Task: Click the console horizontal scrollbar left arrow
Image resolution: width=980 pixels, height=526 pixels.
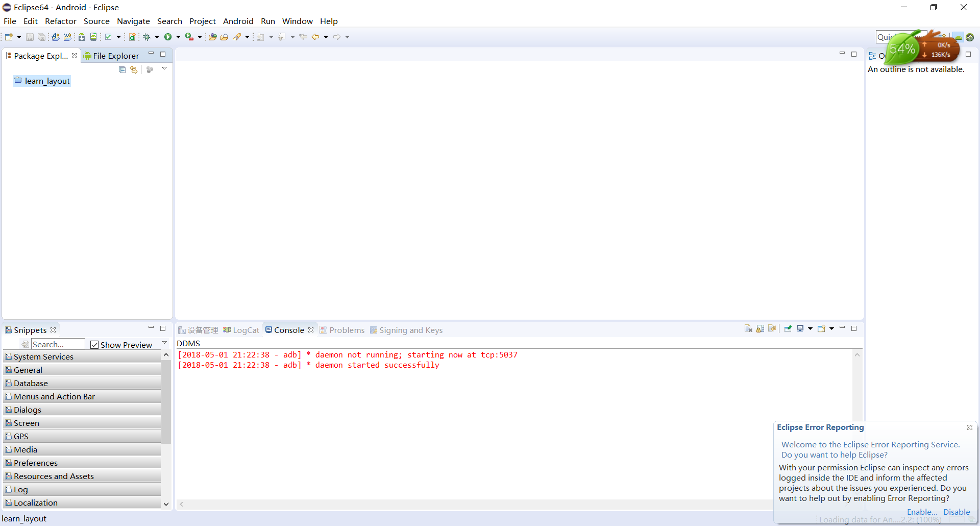Action: coord(181,504)
